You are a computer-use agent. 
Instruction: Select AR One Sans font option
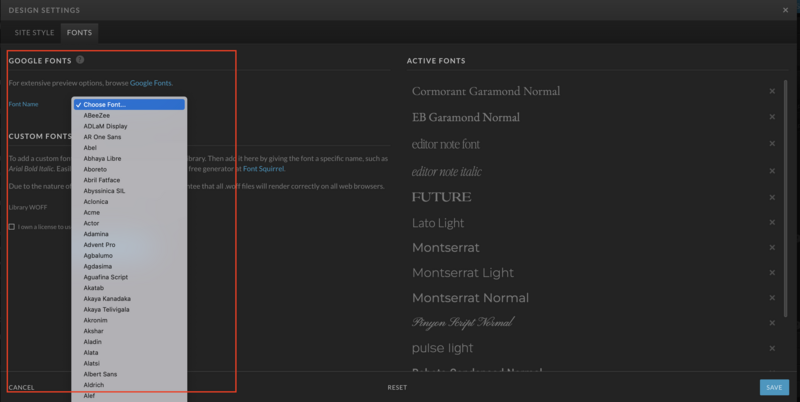pos(129,137)
